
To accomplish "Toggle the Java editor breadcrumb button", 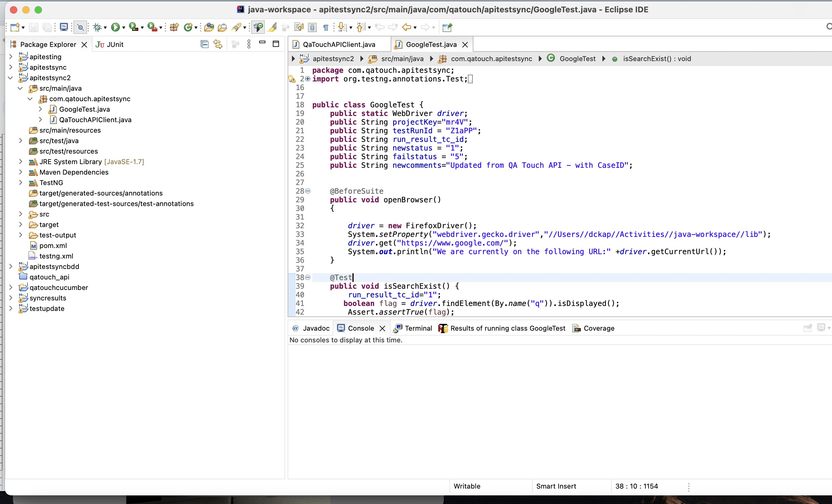I will (x=258, y=27).
